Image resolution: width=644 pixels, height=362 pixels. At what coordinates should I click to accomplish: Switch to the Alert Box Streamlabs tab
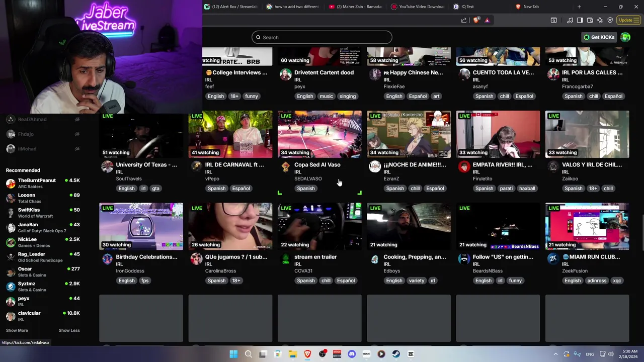click(x=231, y=7)
